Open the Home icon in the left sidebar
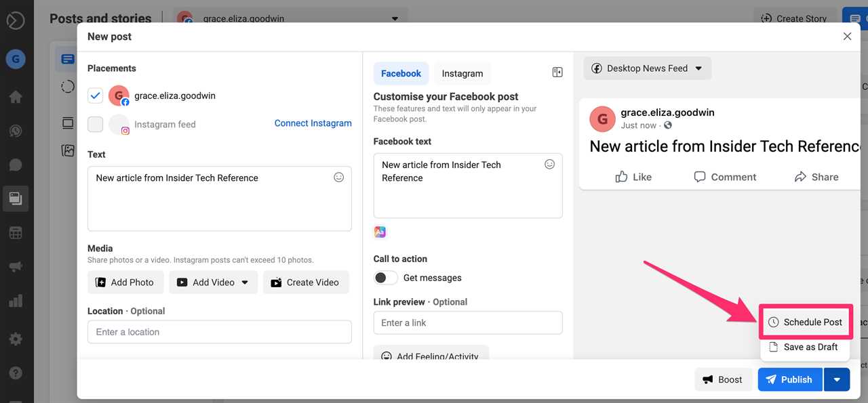 (x=16, y=96)
